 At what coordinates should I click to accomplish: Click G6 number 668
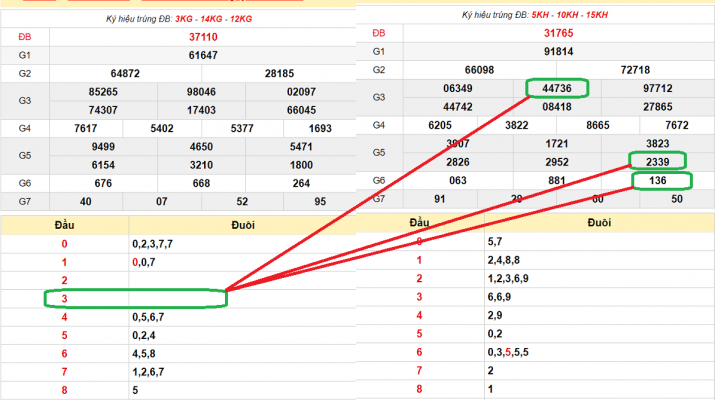coord(201,183)
